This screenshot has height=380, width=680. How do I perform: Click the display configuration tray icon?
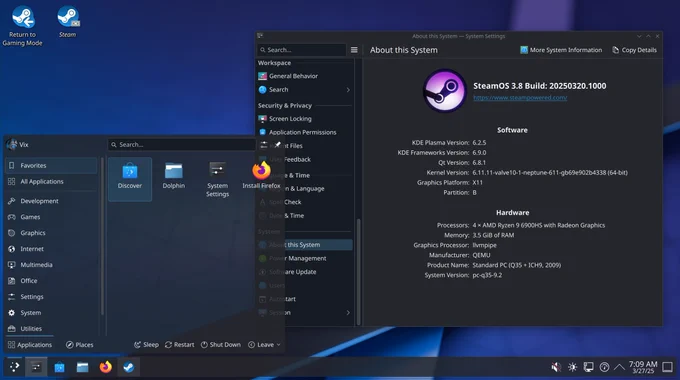pyautogui.click(x=588, y=367)
